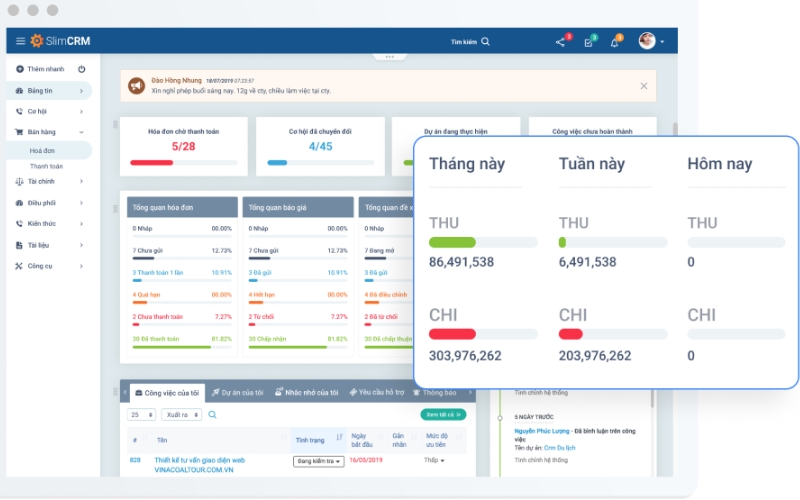800x500 pixels.
Task: Click 30 Đã thanh toán link
Action: click(156, 339)
